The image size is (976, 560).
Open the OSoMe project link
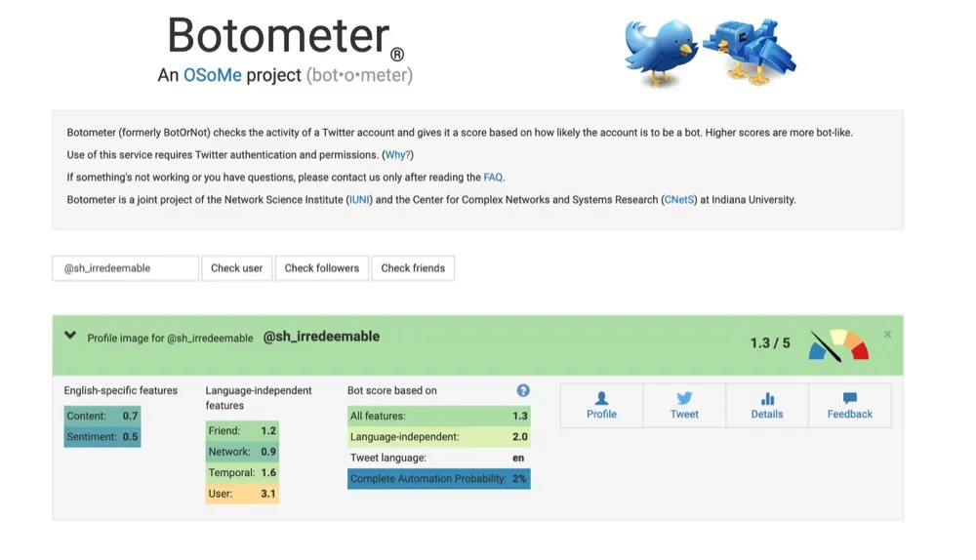click(212, 75)
